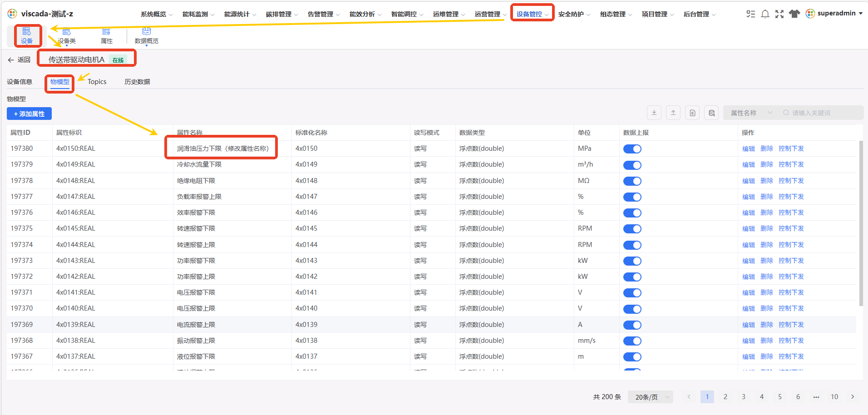This screenshot has height=415, width=868.
Task: Expand the 告警管理 menu
Action: point(324,14)
